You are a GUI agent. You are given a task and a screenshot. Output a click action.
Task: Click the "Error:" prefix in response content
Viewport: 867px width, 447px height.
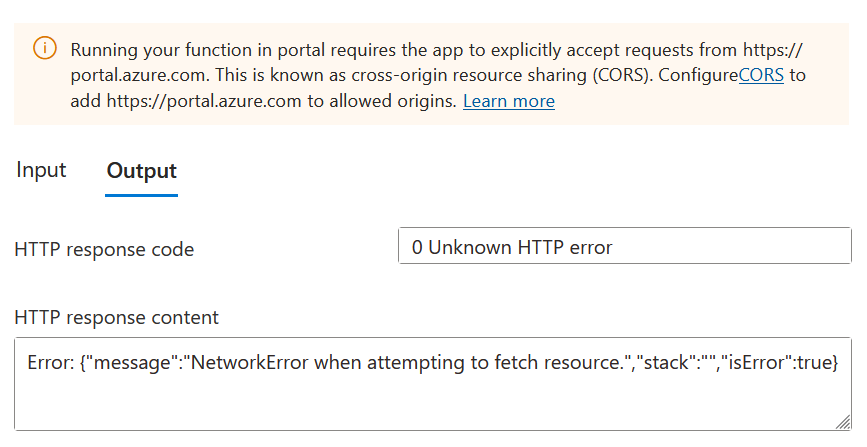[x=50, y=363]
